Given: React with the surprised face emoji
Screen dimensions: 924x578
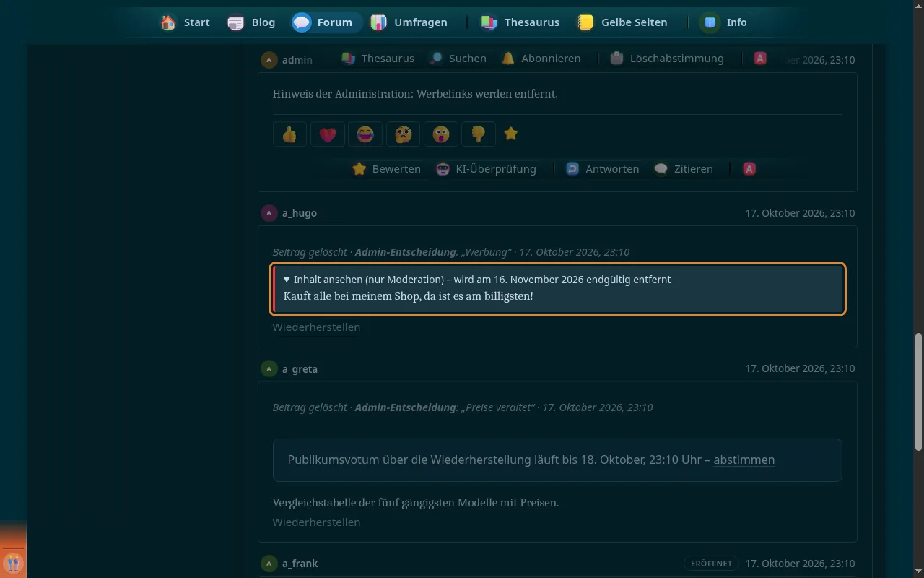Looking at the screenshot, I should [440, 134].
